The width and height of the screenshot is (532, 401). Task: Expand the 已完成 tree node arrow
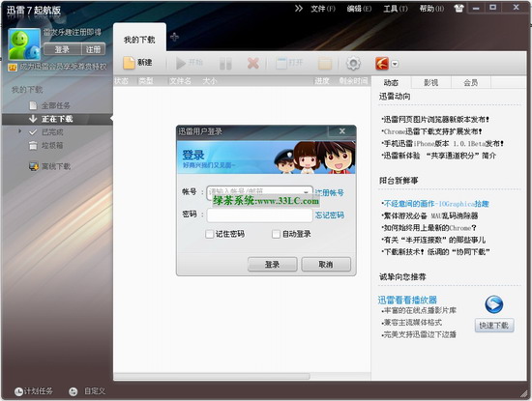tap(19, 130)
